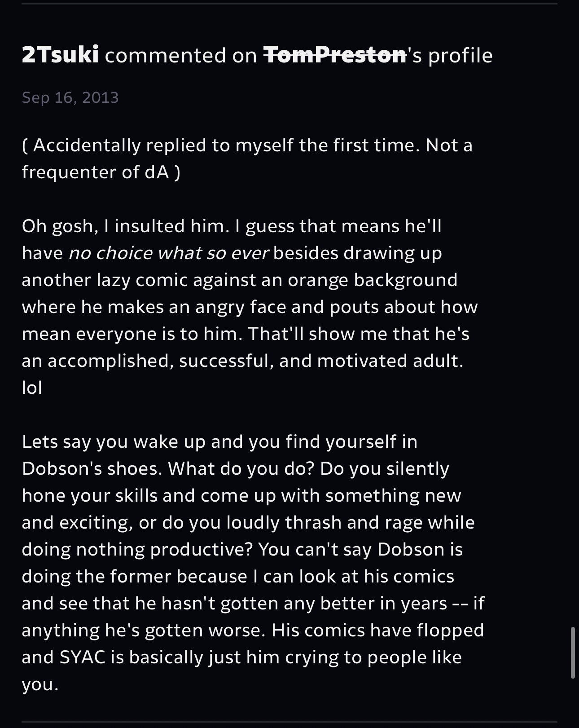Open the struck-through TomPreston profile link
Image resolution: width=579 pixels, height=728 pixels.
tap(335, 55)
